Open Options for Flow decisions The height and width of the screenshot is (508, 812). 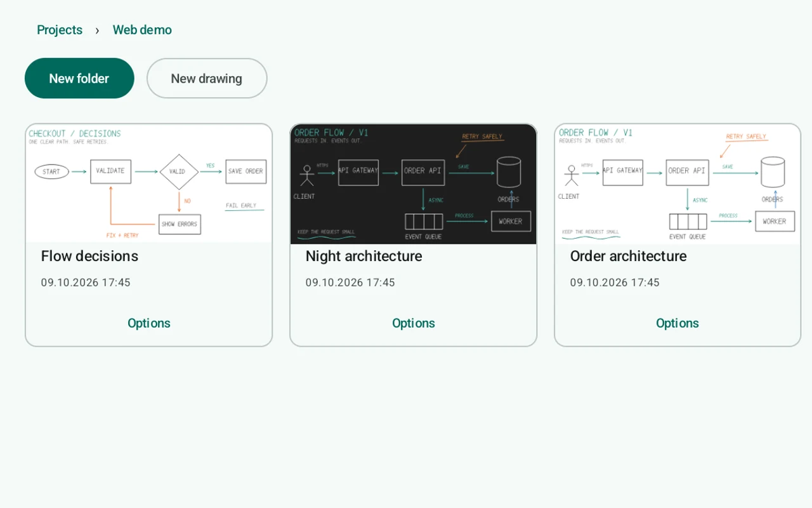[149, 323]
